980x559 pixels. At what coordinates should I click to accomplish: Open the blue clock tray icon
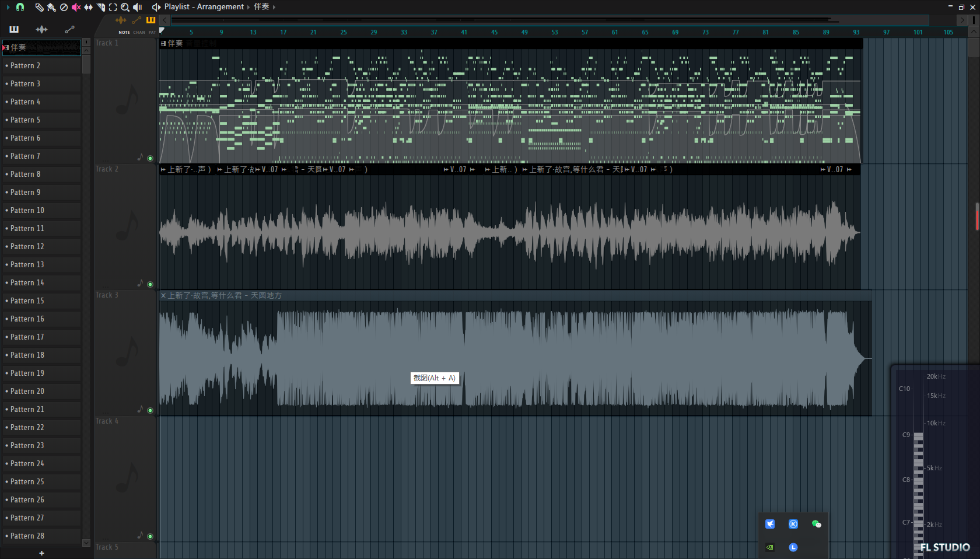click(x=793, y=547)
